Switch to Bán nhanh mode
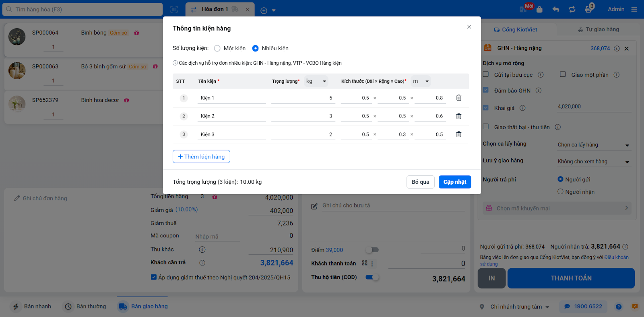The image size is (644, 317). 32,307
